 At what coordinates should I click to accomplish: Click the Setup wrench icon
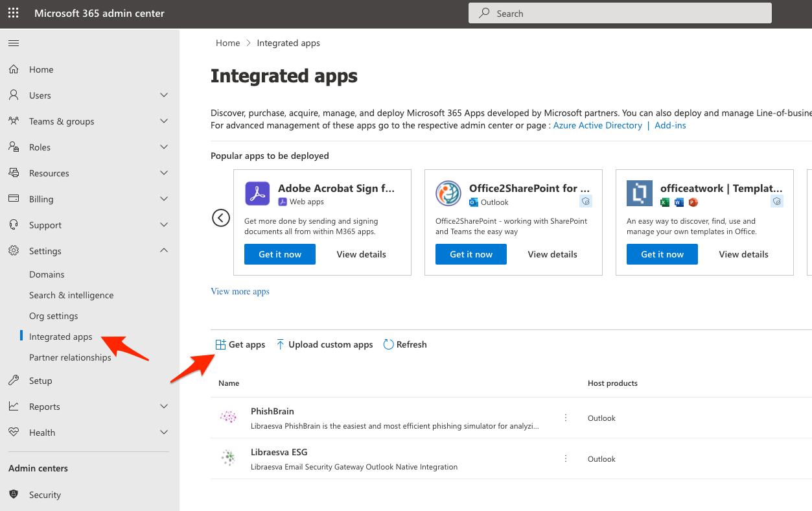tap(14, 381)
